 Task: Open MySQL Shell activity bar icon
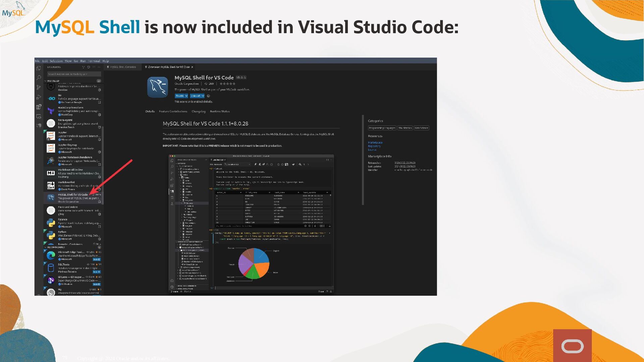[39, 126]
